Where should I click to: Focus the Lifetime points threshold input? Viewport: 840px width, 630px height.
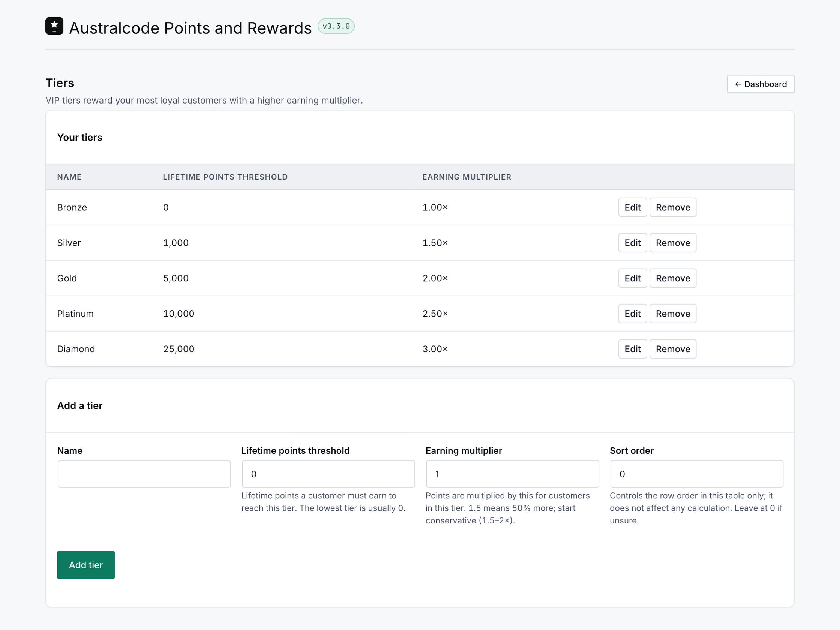328,474
